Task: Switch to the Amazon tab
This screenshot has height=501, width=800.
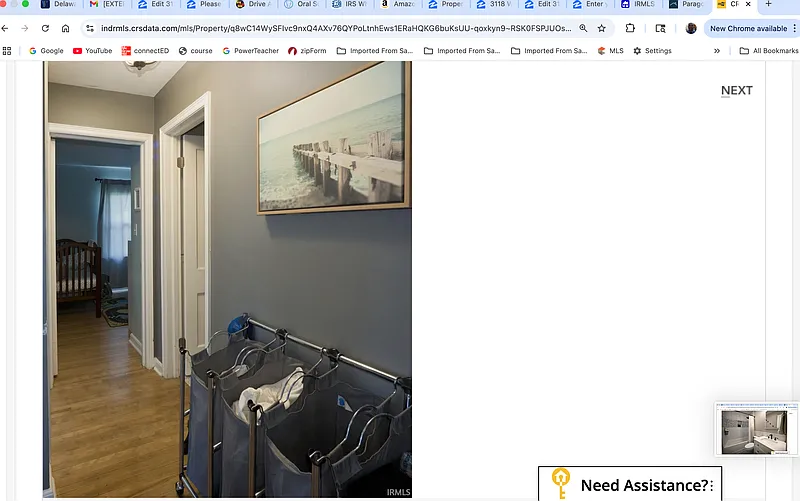Action: pos(398,4)
